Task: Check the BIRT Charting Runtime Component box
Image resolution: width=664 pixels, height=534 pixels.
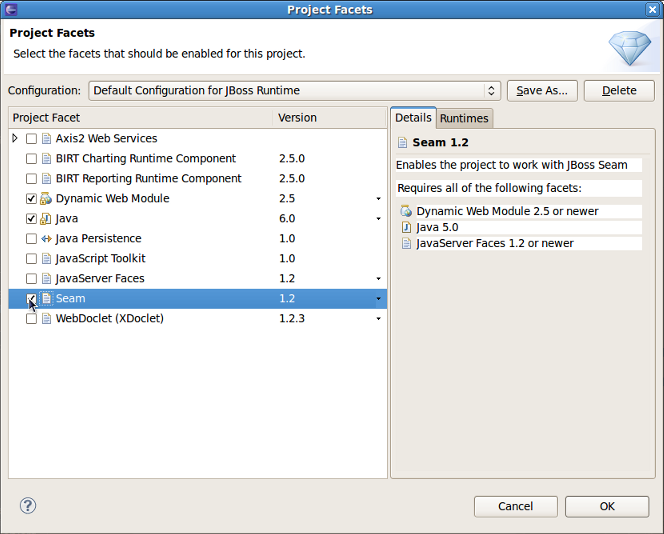Action: (32, 159)
